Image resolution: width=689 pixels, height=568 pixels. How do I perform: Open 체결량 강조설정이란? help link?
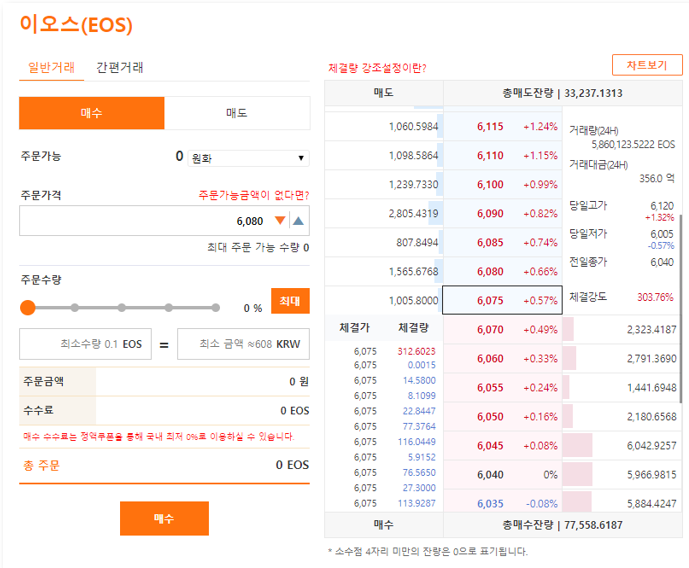point(377,68)
